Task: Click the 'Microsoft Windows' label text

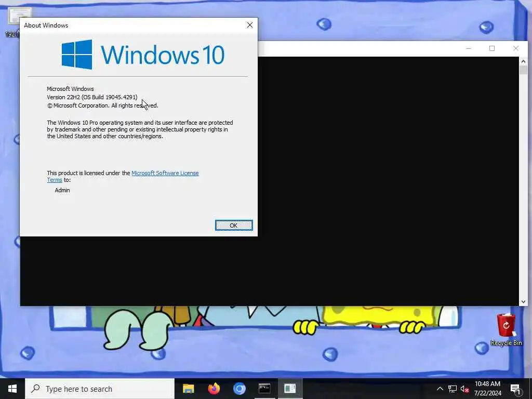Action: [x=70, y=89]
